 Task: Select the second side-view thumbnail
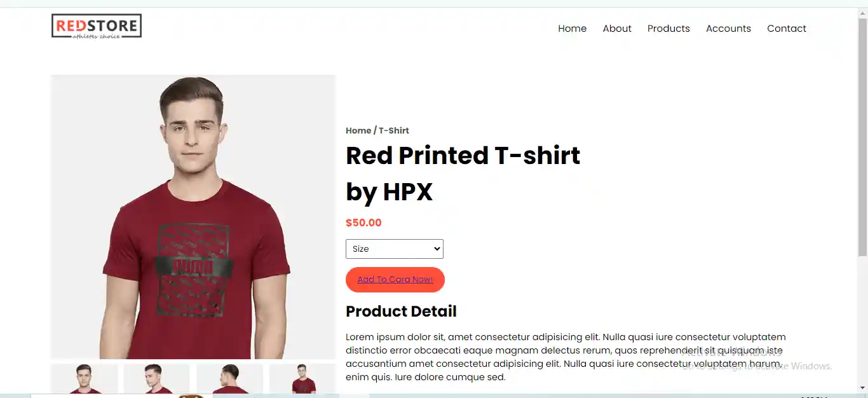[x=157, y=379]
